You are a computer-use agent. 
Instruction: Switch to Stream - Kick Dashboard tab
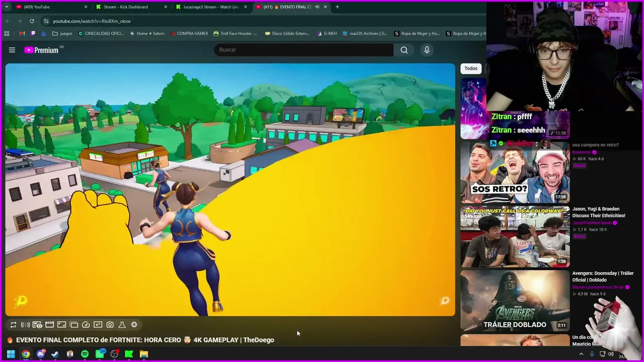[132, 7]
